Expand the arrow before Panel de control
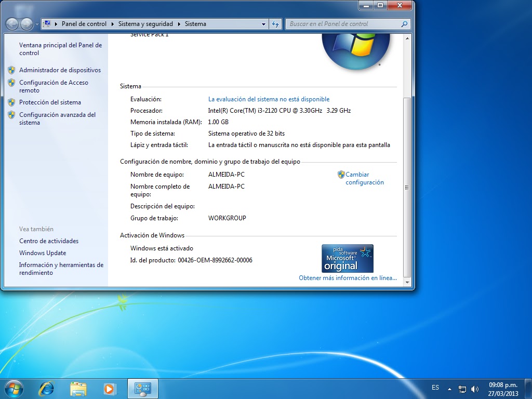 pyautogui.click(x=56, y=24)
